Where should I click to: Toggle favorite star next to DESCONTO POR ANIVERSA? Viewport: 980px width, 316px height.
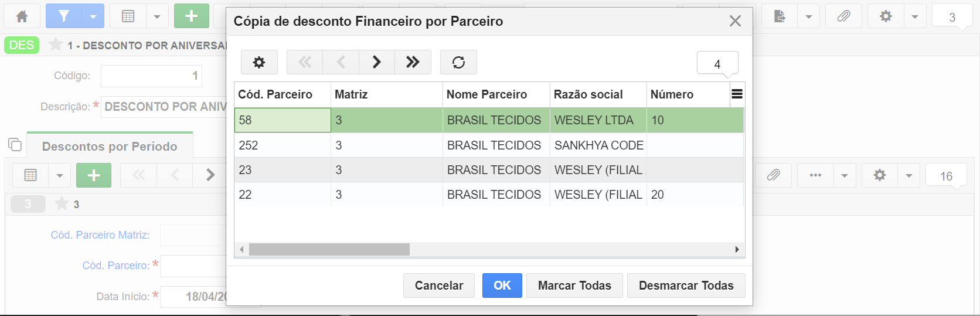tap(56, 45)
